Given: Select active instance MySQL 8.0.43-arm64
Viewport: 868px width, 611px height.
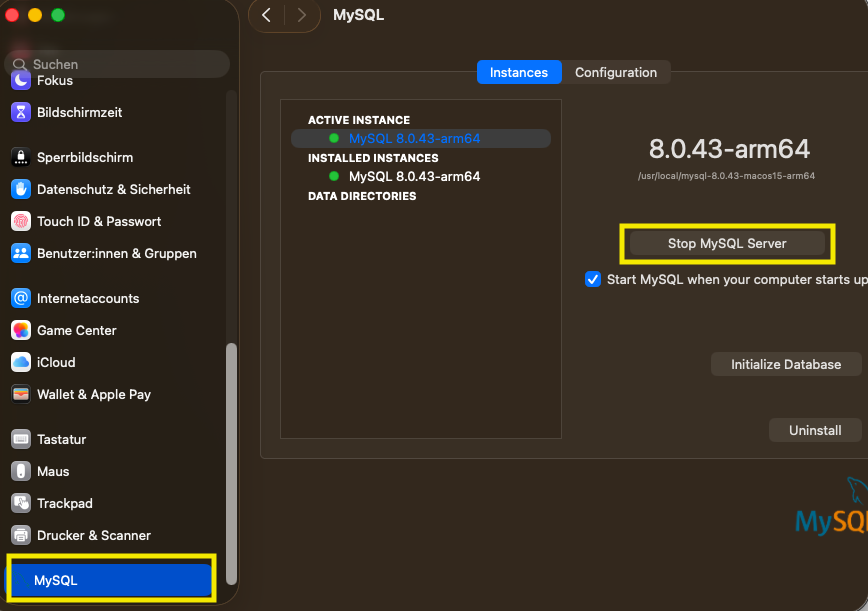Looking at the screenshot, I should tap(414, 139).
